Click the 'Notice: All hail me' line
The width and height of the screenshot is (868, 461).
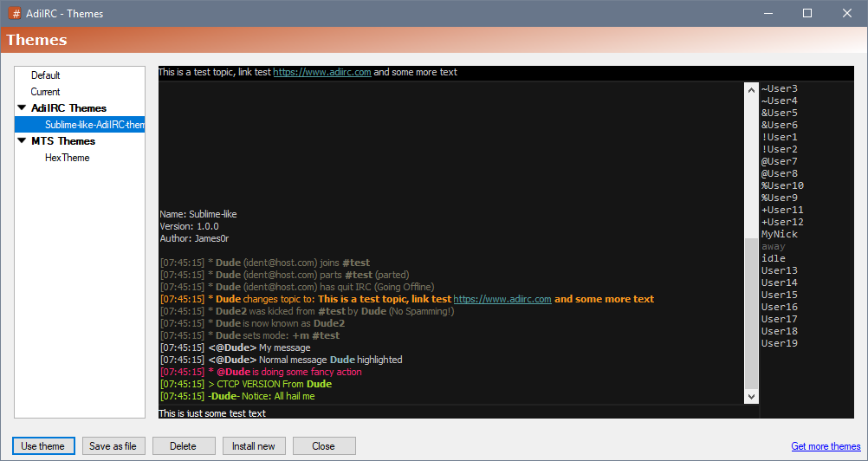pos(237,397)
